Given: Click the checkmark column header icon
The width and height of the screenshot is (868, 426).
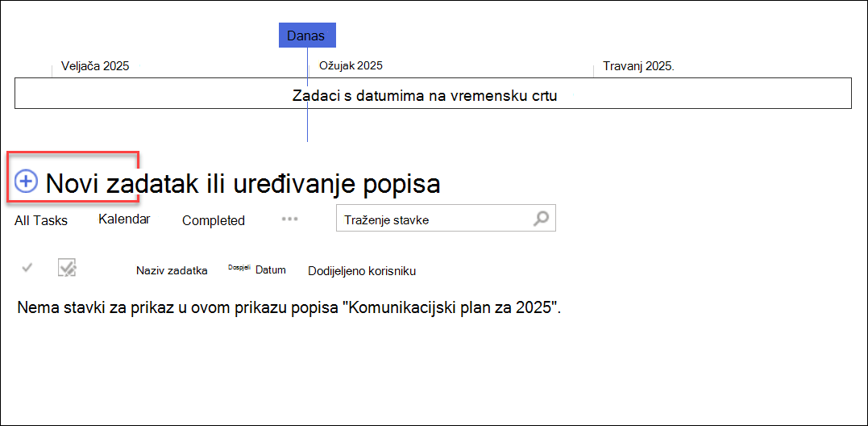Looking at the screenshot, I should (x=27, y=268).
